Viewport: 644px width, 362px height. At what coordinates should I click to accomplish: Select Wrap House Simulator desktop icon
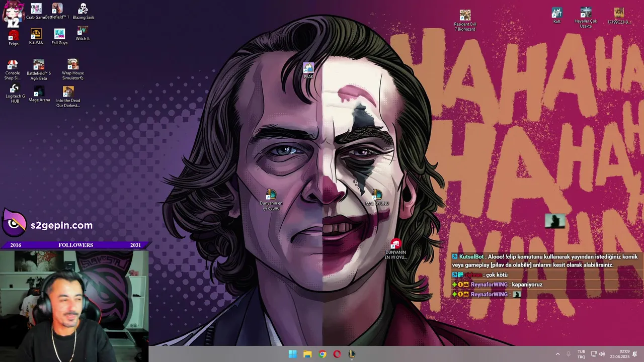[73, 69]
